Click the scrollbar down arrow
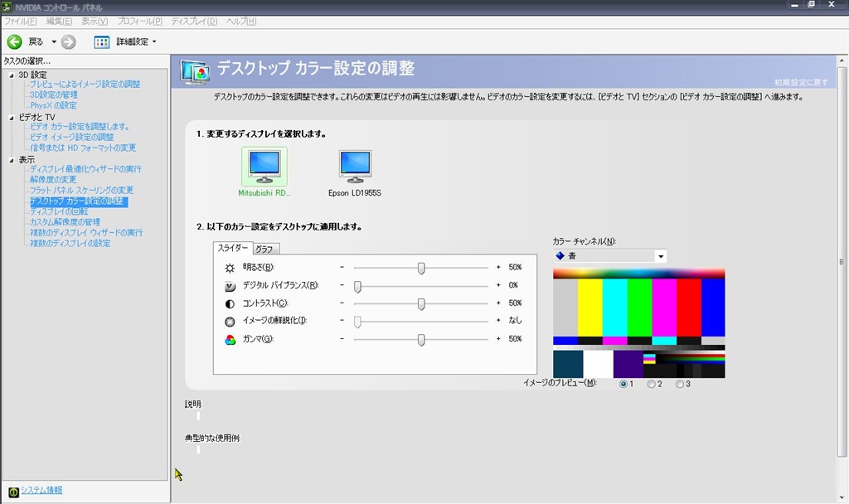The image size is (849, 504). pyautogui.click(x=842, y=497)
